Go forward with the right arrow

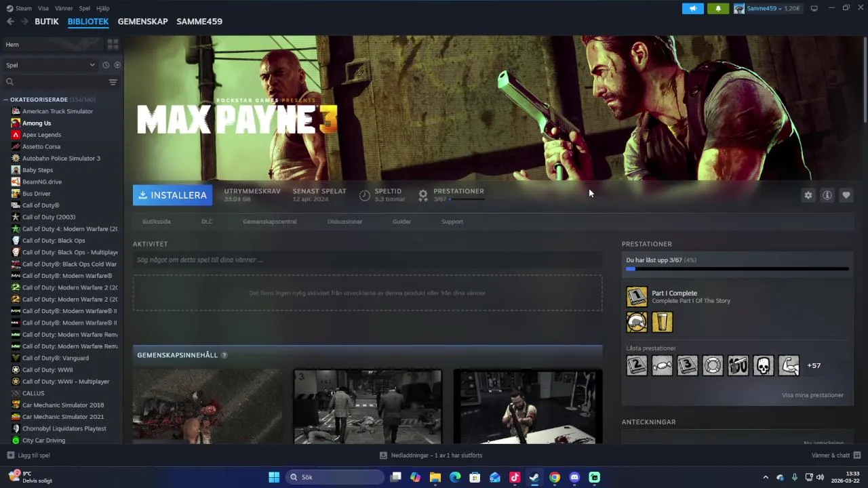pyautogui.click(x=24, y=22)
